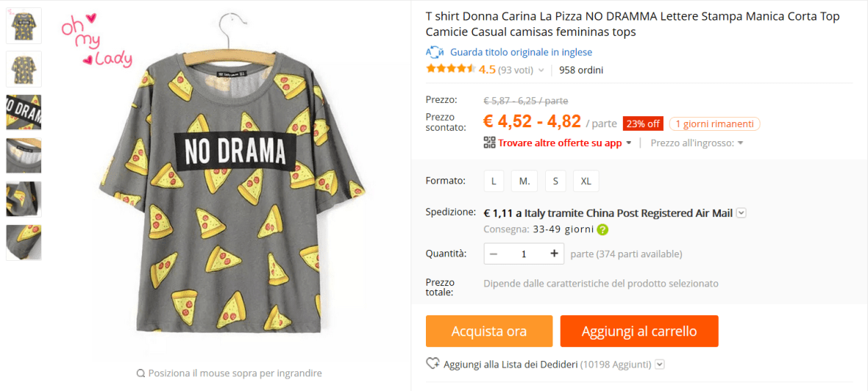Click the QR code icon for app offers
Image resolution: width=868 pixels, height=391 pixels.
(x=489, y=143)
